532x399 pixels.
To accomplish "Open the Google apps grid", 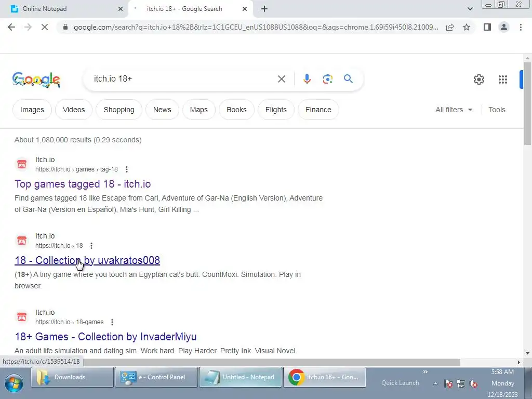I will tap(503, 79).
